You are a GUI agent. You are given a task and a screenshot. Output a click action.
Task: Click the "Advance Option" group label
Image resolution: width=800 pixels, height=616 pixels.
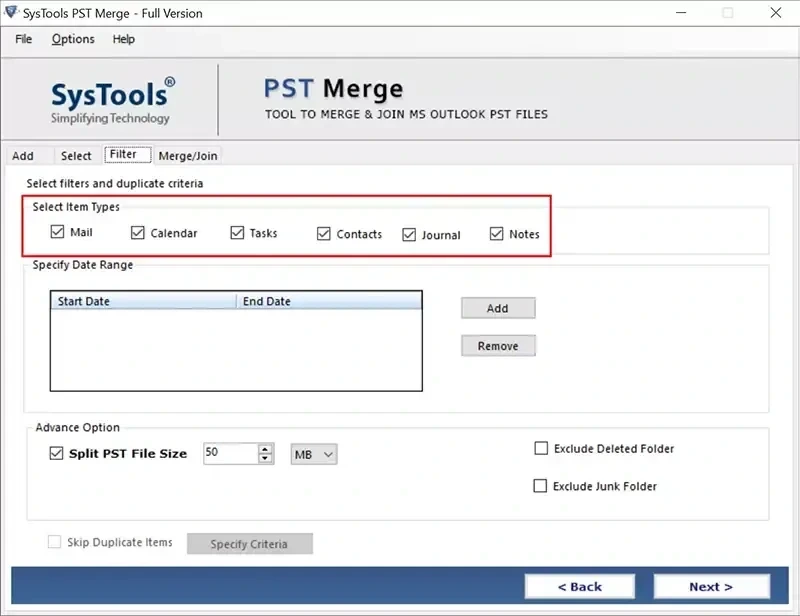click(78, 427)
